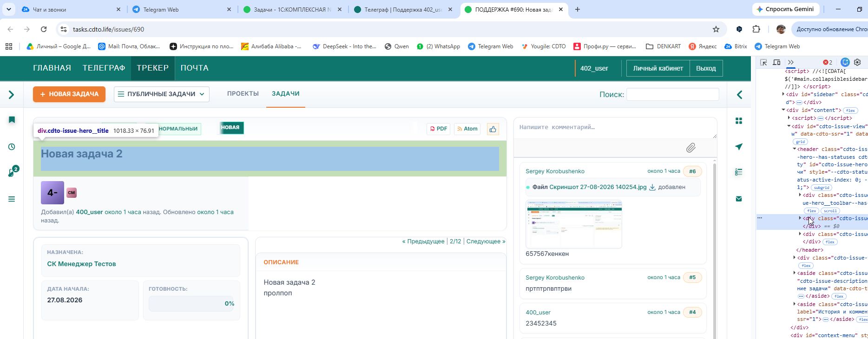Open comment number #4 link

[x=692, y=313]
